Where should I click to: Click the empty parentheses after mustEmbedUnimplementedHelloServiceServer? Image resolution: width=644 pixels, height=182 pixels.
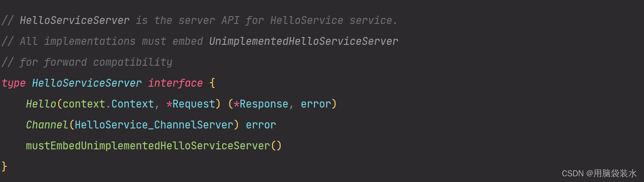click(276, 146)
